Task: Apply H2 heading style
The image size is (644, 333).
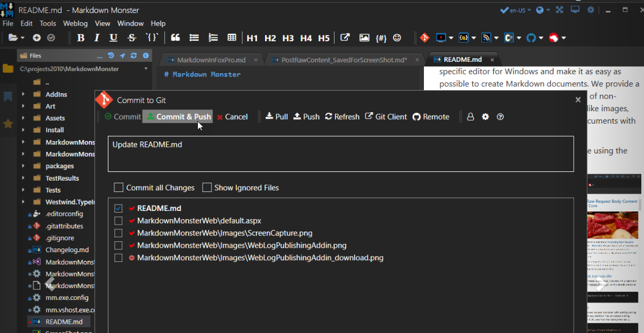Action: (270, 38)
